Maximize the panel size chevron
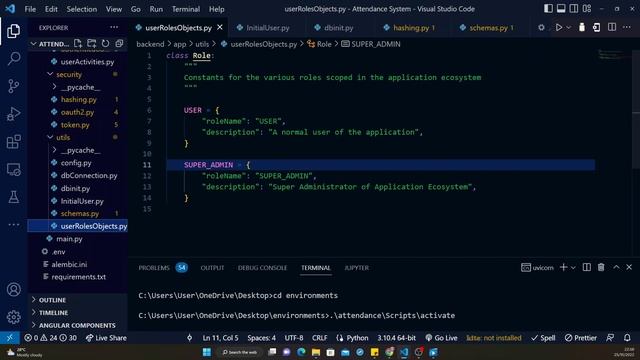Screen dimensions: 640x360 tap(616, 267)
